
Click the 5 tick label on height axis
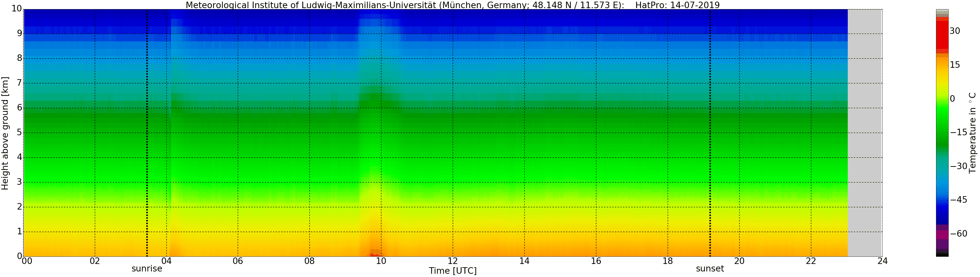click(20, 132)
